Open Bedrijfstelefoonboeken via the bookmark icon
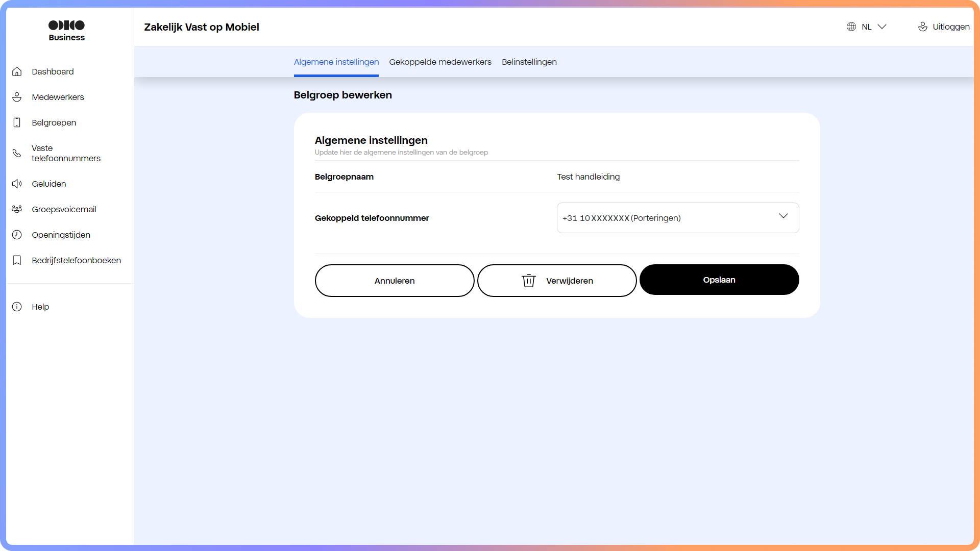Viewport: 980px width, 551px height. (x=17, y=260)
